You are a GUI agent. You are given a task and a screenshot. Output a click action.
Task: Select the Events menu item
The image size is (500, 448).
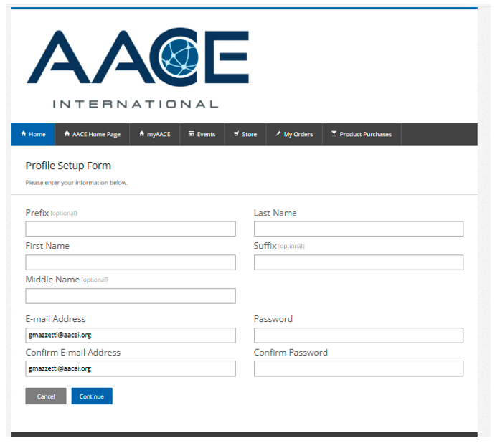[x=202, y=134]
